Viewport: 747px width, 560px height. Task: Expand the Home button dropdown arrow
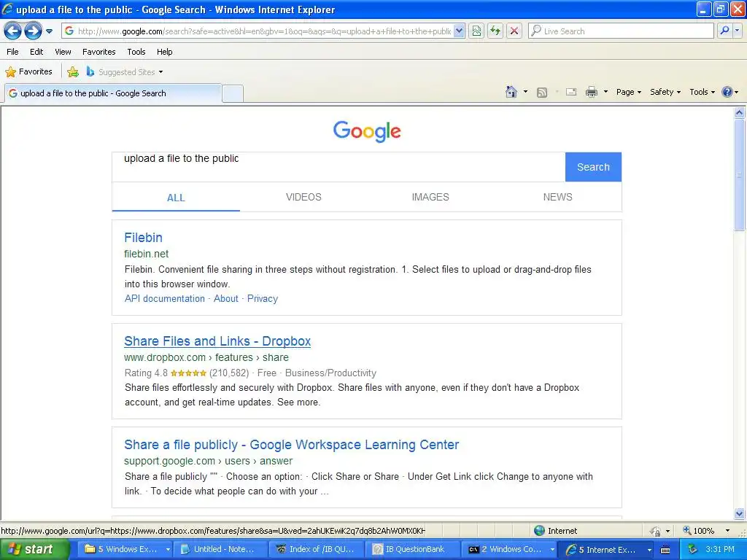pos(525,92)
